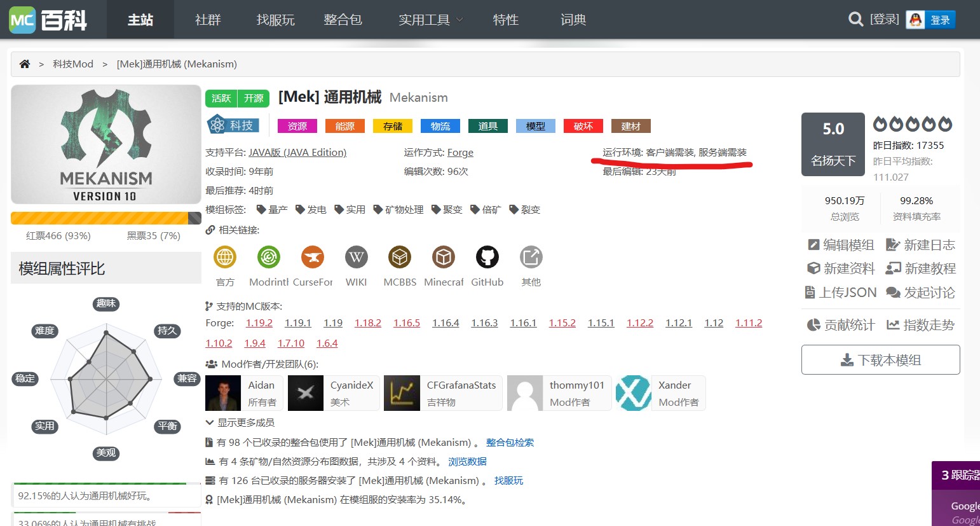The image size is (980, 526).
Task: Click the 量产 mod tag
Action: pyautogui.click(x=272, y=209)
